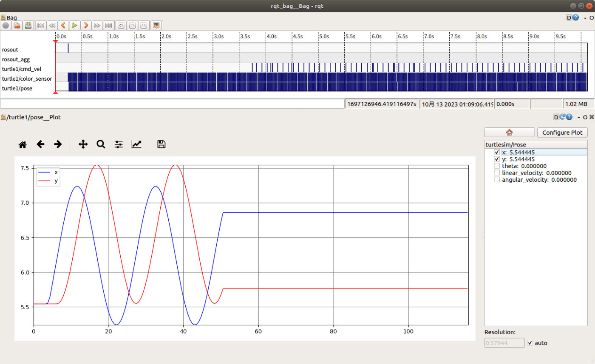595x364 pixels.
Task: Save the plot figure with disk icon
Action: point(161,144)
